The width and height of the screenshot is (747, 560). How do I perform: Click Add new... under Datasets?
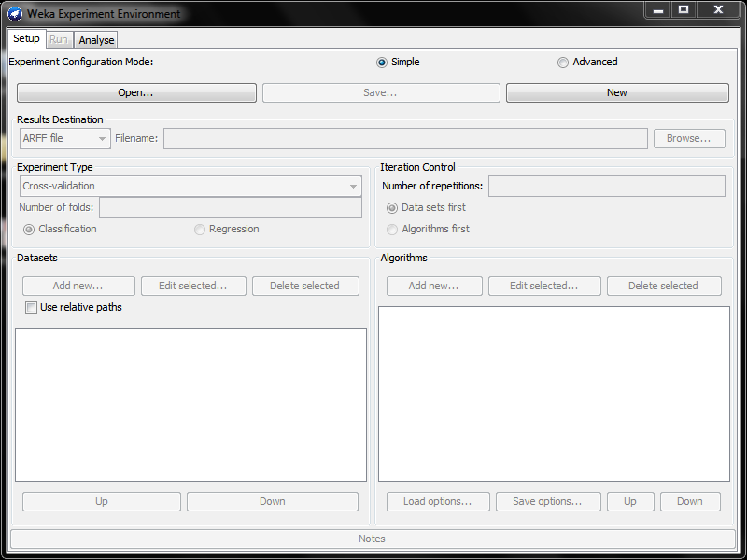click(x=78, y=287)
